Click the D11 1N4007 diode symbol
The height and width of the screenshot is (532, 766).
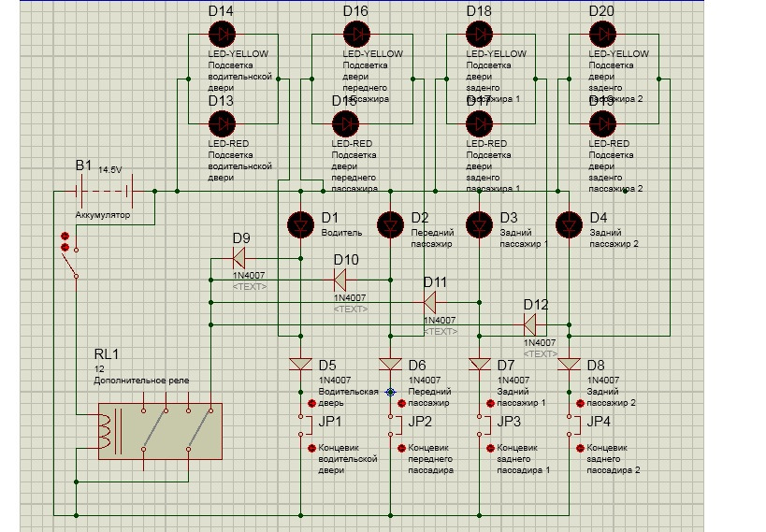coord(429,302)
